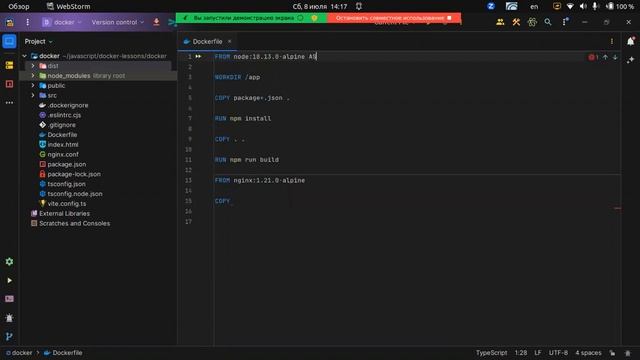Viewport: 640px width, 360px height.
Task: Open the IDE settings and updates icon
Action: (565, 22)
